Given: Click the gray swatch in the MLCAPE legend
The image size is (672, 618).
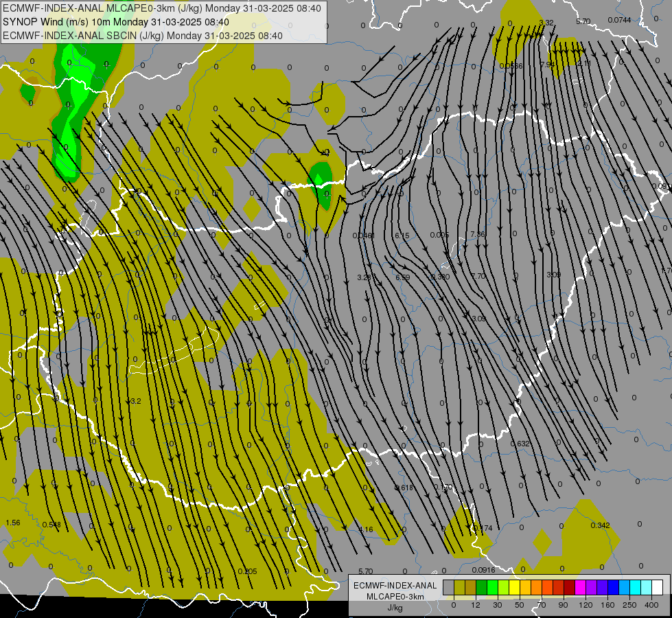Looking at the screenshot, I should (x=449, y=587).
